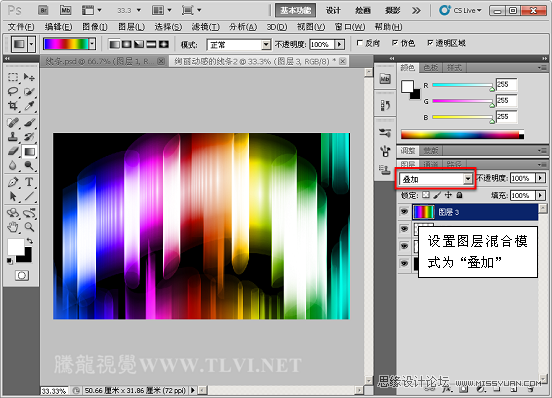Open layer fill 填充 slider arrow
Image resolution: width=552 pixels, height=398 pixels.
pos(540,195)
